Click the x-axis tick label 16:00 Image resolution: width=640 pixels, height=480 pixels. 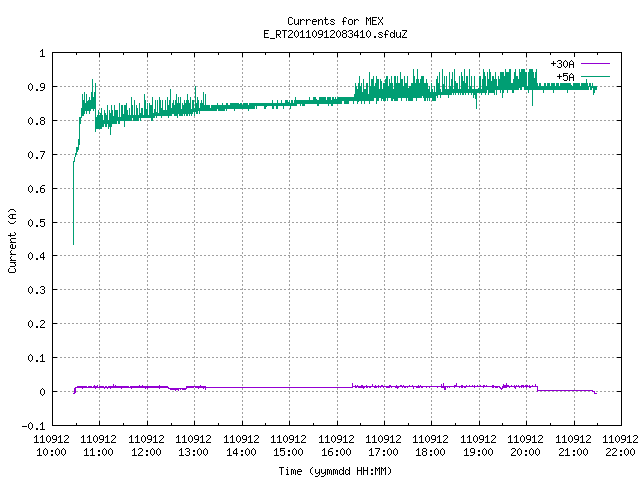coord(336,452)
